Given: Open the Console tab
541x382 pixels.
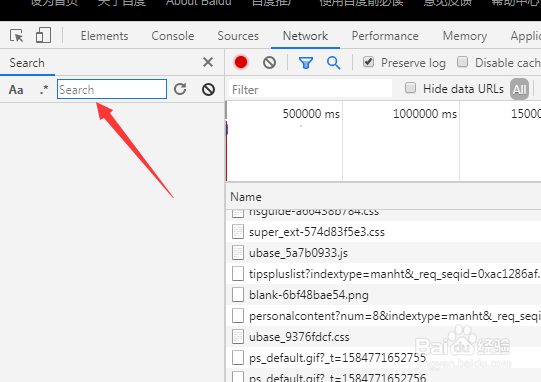Looking at the screenshot, I should pos(173,36).
